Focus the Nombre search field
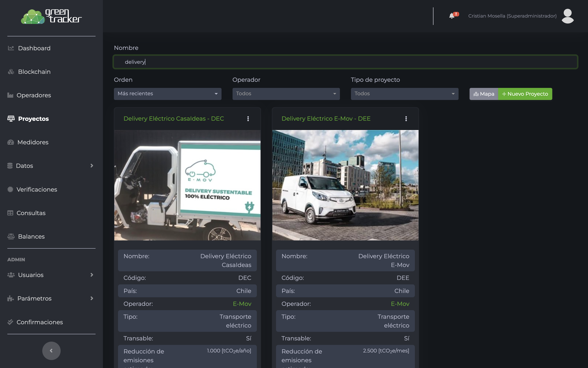Screen dimensions: 588x368 click(345, 62)
